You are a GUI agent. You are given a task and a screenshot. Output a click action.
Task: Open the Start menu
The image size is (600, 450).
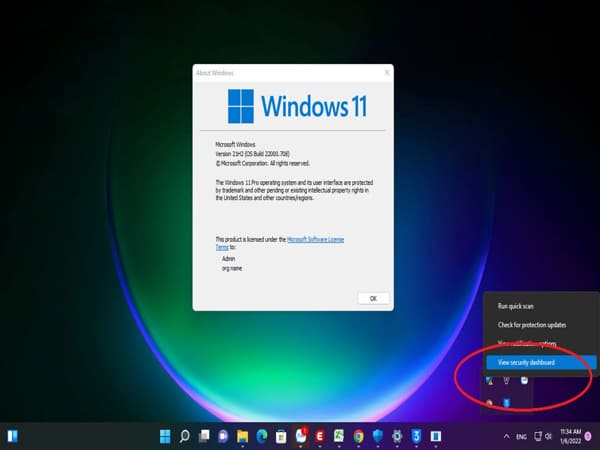[165, 436]
